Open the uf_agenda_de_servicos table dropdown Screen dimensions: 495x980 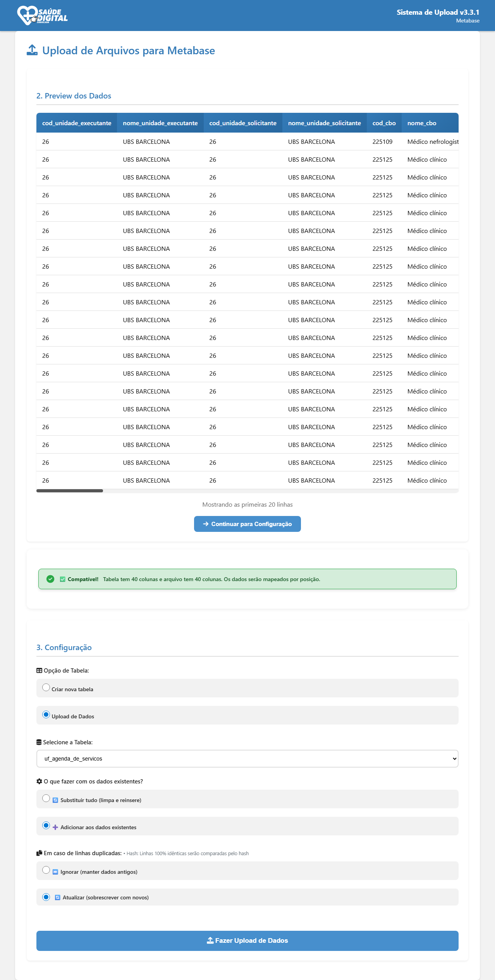pyautogui.click(x=247, y=759)
